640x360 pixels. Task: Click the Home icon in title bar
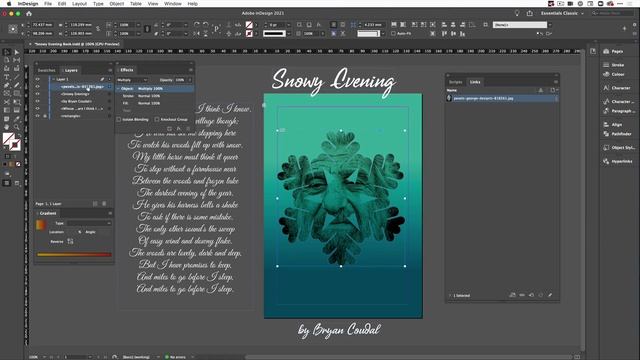29,13
